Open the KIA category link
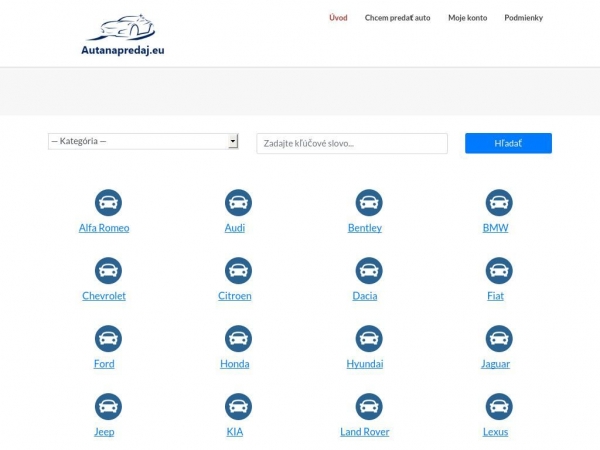Viewport: 600px width, 450px height. [235, 432]
